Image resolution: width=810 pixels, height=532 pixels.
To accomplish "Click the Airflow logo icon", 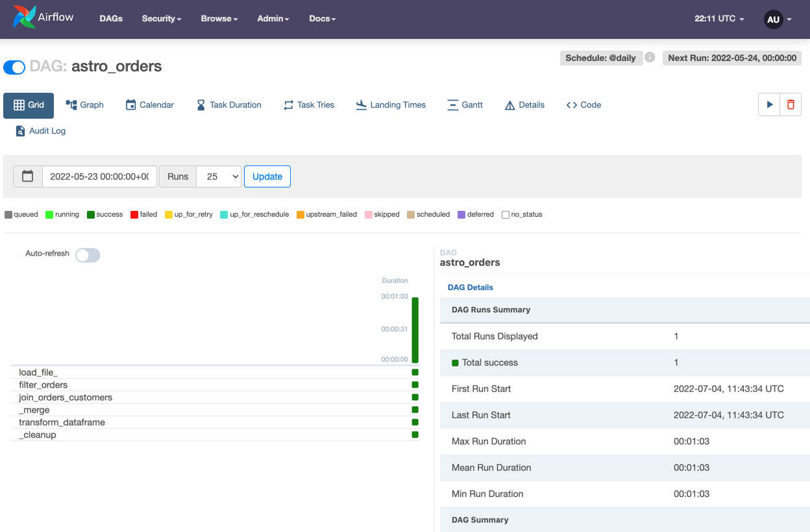I will 24,18.
